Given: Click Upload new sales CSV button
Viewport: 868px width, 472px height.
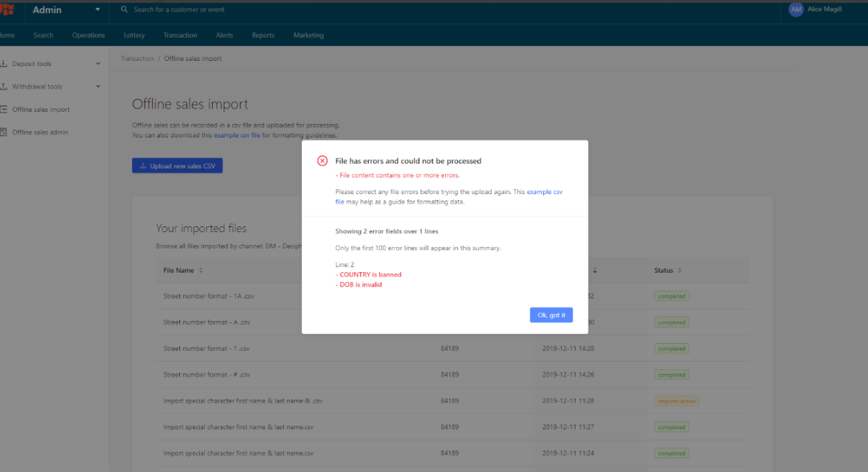Looking at the screenshot, I should tap(178, 166).
